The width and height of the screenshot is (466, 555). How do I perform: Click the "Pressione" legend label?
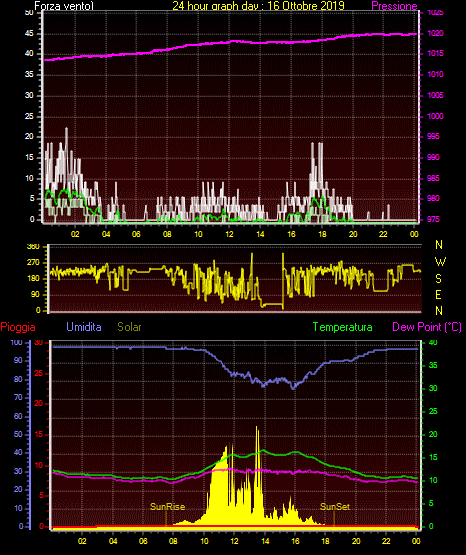(x=394, y=6)
